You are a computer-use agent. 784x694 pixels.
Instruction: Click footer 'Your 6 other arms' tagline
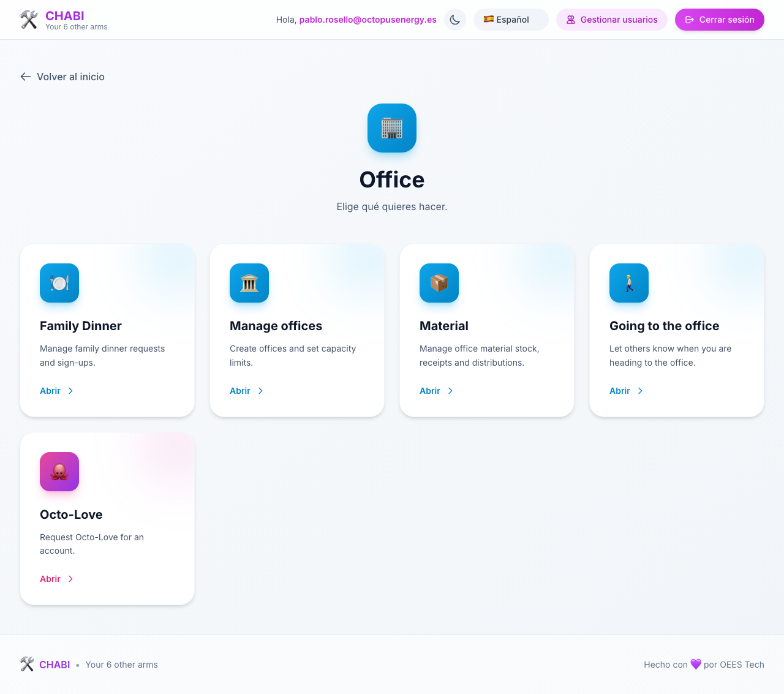pyautogui.click(x=122, y=665)
